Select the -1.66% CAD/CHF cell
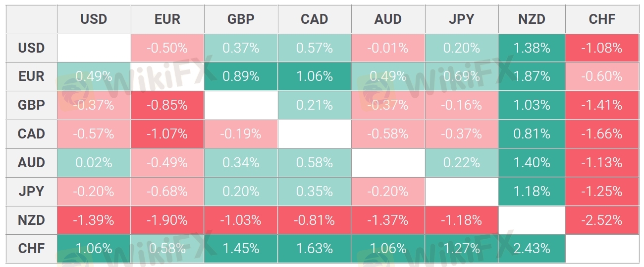Image resolution: width=644 pixels, height=267 pixels. point(602,134)
